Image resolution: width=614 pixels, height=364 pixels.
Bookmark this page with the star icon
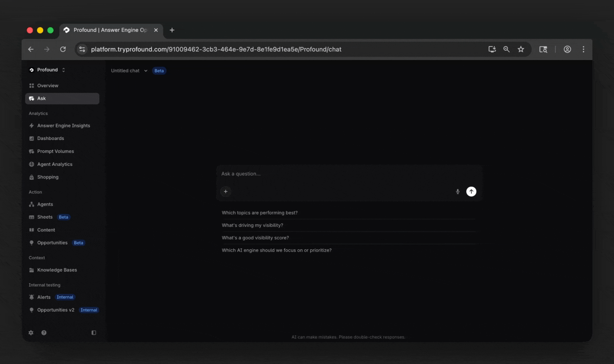[521, 49]
